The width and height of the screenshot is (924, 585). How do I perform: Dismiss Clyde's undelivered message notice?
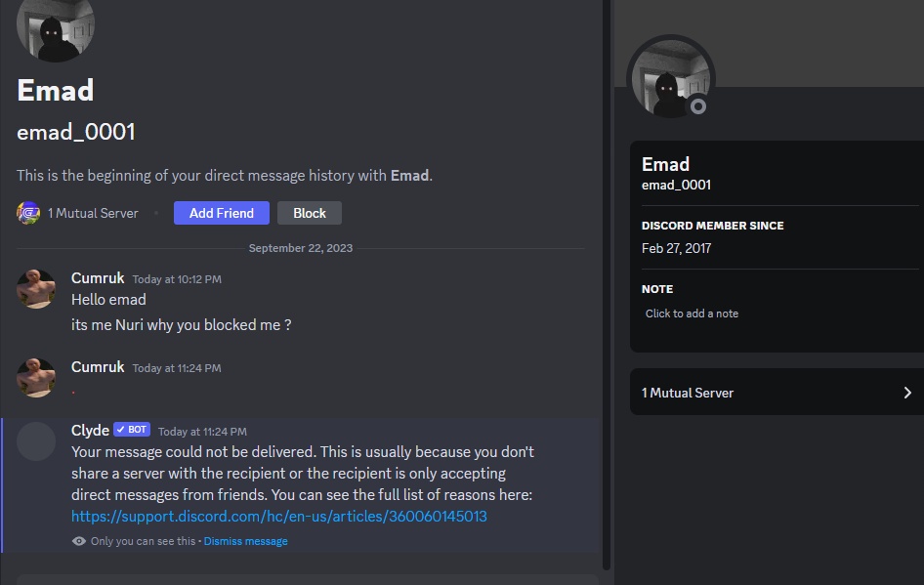point(245,540)
